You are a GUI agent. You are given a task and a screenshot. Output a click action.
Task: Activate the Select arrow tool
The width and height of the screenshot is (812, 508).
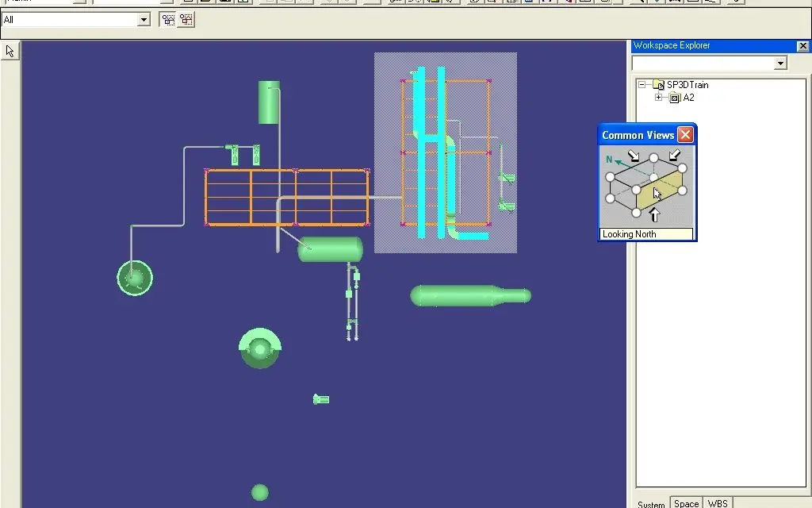click(x=10, y=51)
